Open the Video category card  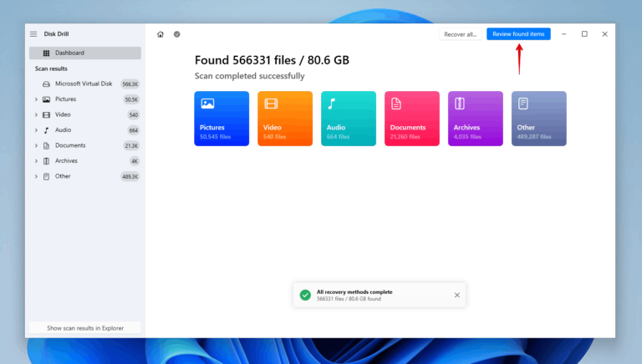(285, 119)
